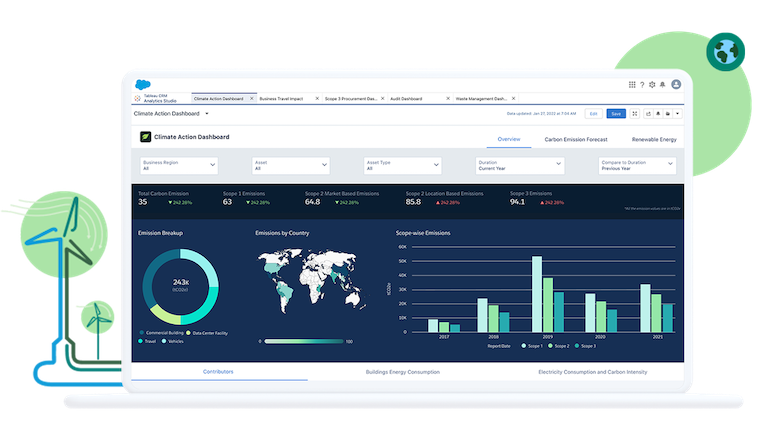Click the emissions-by-country gradient scale bar
Image resolution: width=768 pixels, height=432 pixels.
304,341
